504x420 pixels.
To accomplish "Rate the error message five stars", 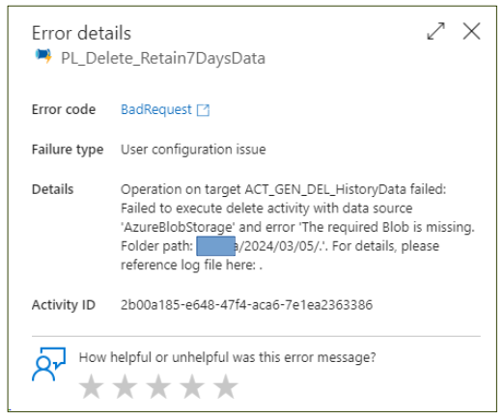I will point(226,386).
